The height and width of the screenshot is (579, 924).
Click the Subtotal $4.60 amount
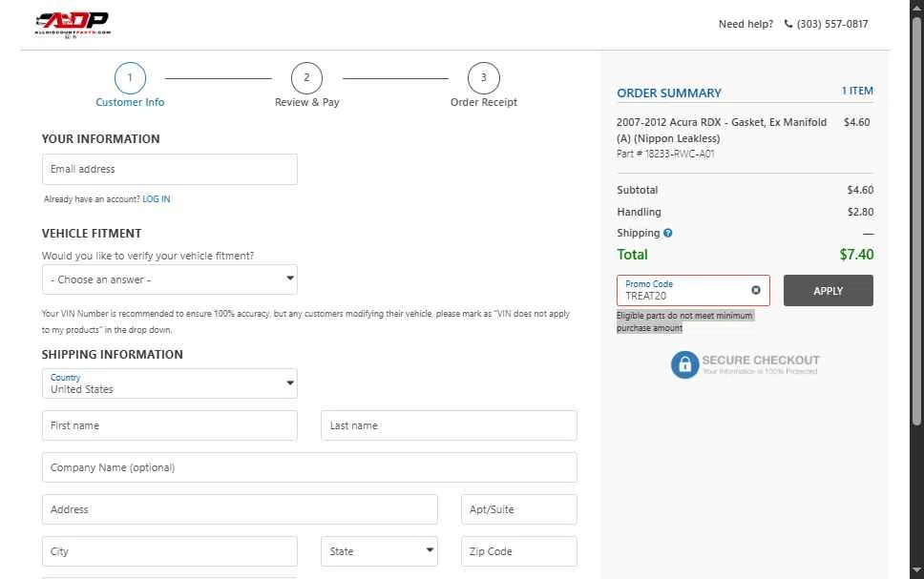tap(860, 190)
